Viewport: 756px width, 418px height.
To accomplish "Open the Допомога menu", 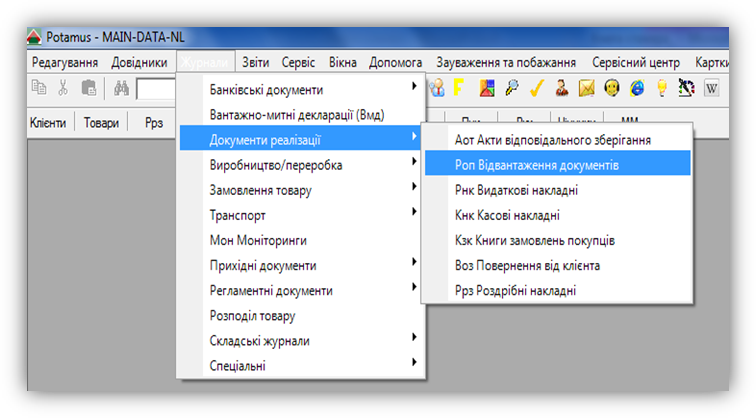I will point(395,62).
